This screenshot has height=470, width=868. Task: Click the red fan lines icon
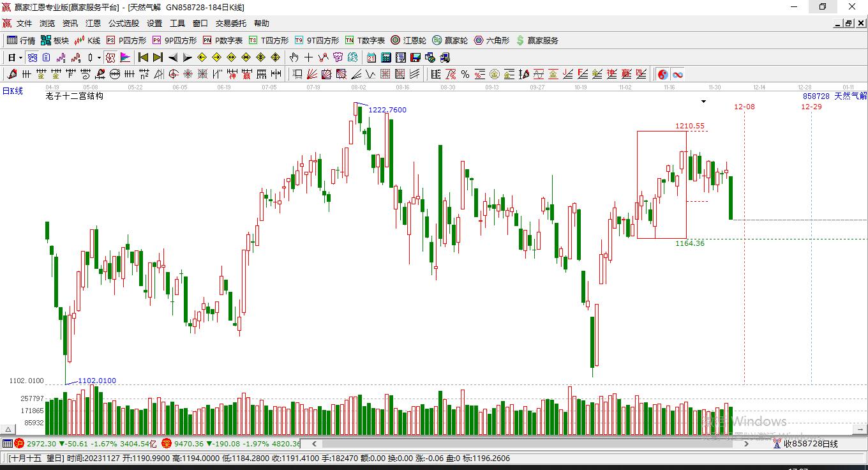312,74
